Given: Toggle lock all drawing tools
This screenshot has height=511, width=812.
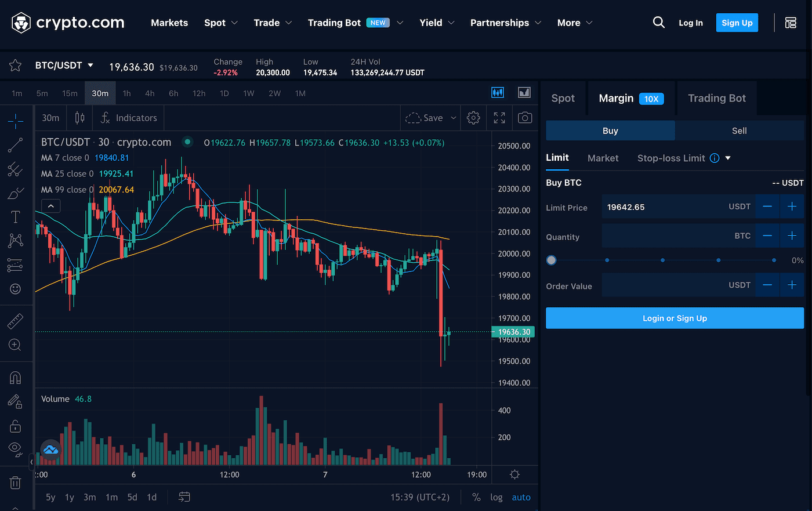Looking at the screenshot, I should pos(16,426).
